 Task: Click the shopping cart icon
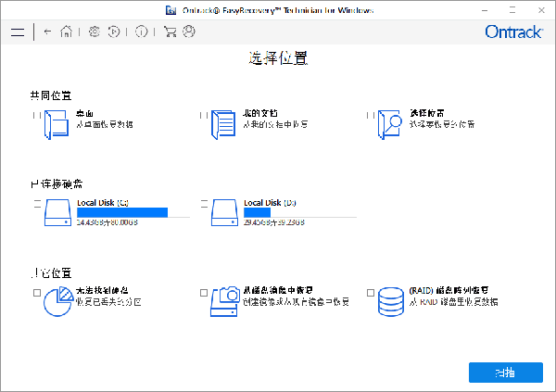click(x=170, y=32)
